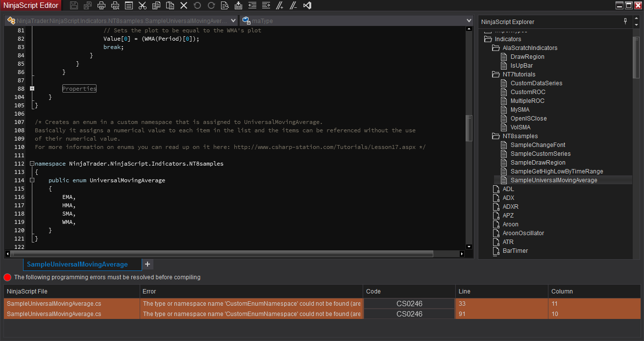Click the Comment selected lines icon

coord(280,5)
